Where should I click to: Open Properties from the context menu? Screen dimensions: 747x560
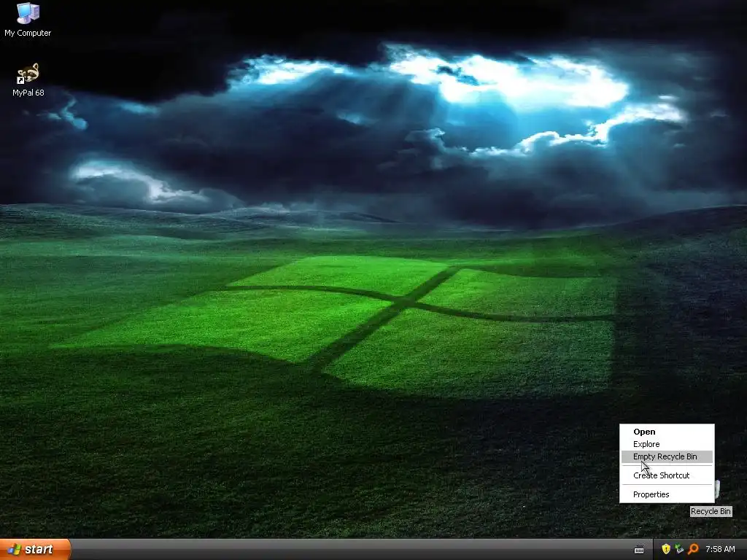[x=667, y=494]
